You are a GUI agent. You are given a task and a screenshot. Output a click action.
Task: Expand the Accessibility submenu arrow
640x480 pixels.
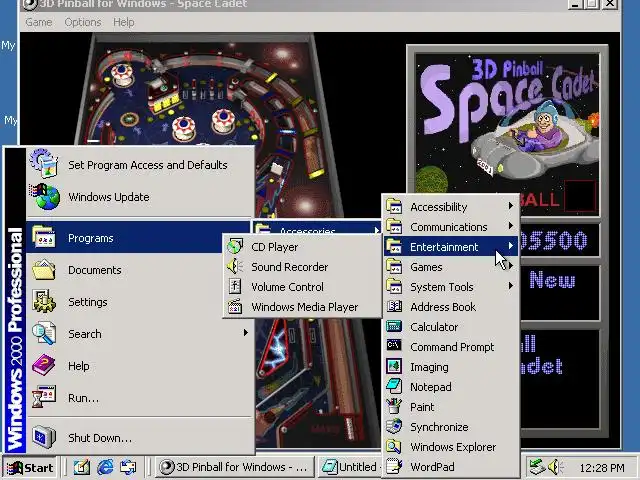pos(511,206)
